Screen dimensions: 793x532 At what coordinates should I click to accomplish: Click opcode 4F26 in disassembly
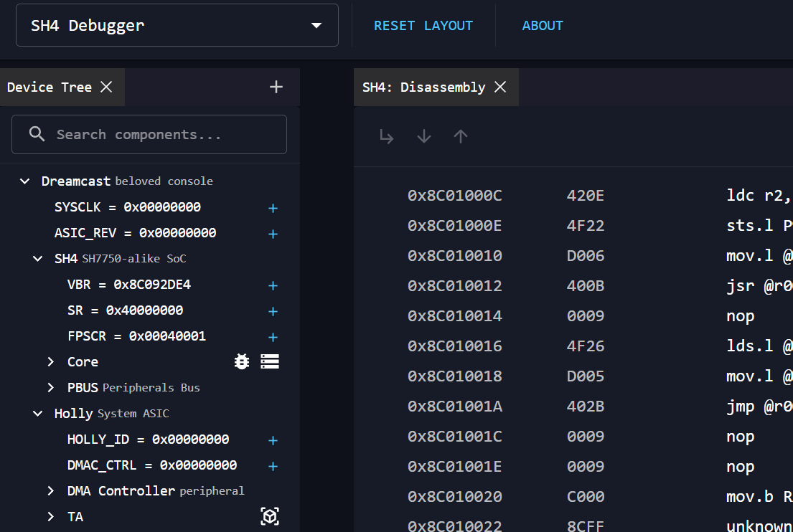585,346
